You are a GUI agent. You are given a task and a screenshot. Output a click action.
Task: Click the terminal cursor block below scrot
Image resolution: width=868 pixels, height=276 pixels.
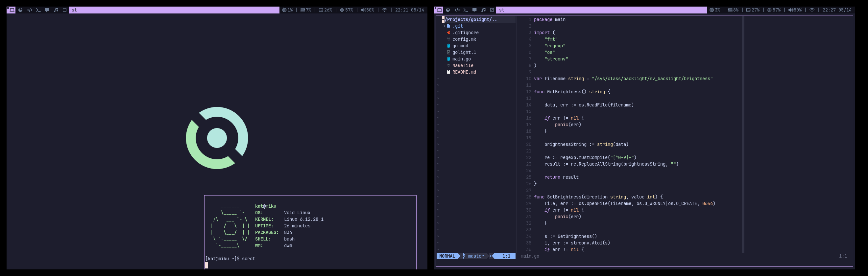tap(206, 265)
